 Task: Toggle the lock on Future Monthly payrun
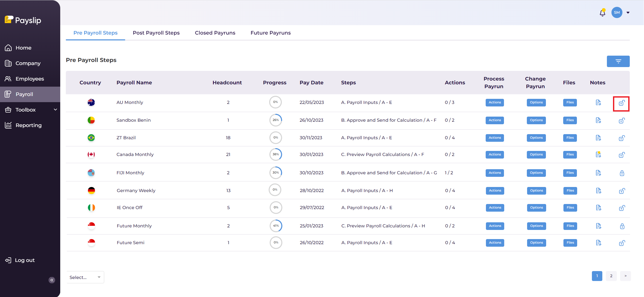coord(622,226)
